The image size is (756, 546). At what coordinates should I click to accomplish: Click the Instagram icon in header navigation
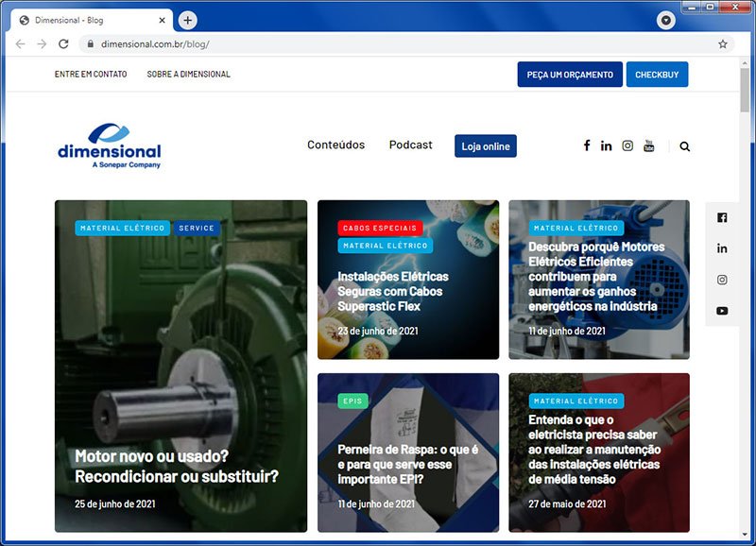coord(627,145)
